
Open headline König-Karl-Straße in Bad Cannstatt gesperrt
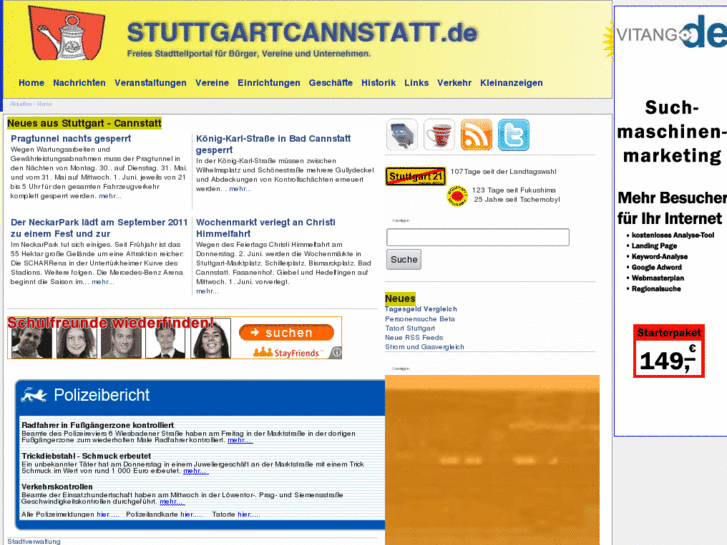(273, 144)
